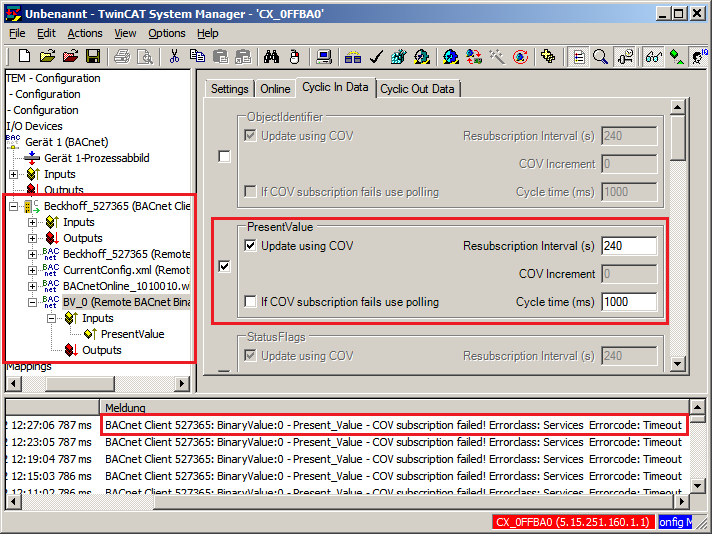Image resolution: width=712 pixels, height=534 pixels.
Task: Click the Copy toolbar icon
Action: click(x=197, y=57)
